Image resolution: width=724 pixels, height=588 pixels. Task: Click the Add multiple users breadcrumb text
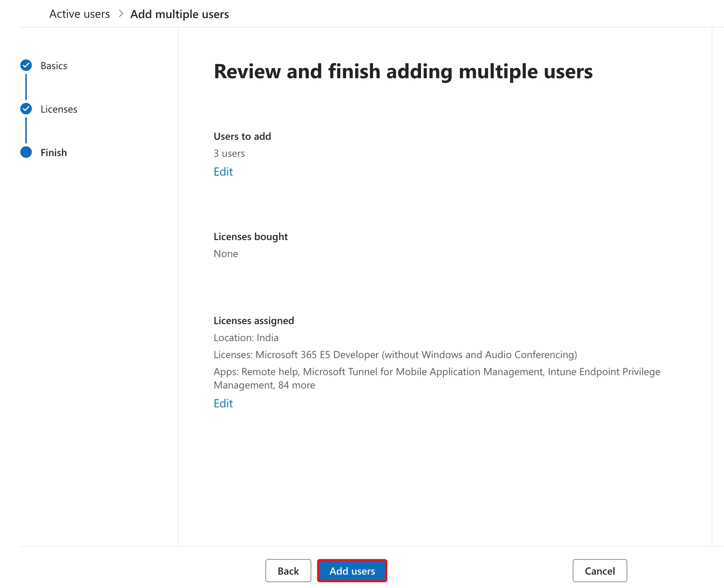180,14
